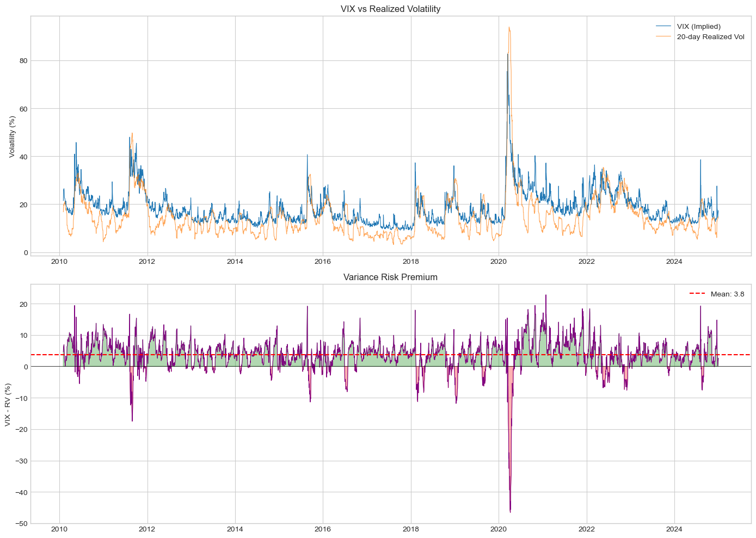756x538 pixels.
Task: Click the 2020 orange realized vol peak
Action: (x=509, y=28)
